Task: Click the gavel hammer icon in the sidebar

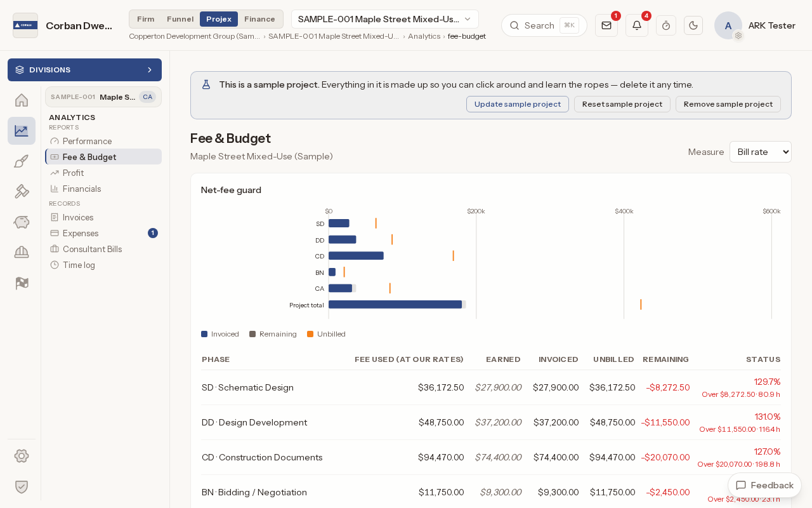Action: [x=22, y=191]
